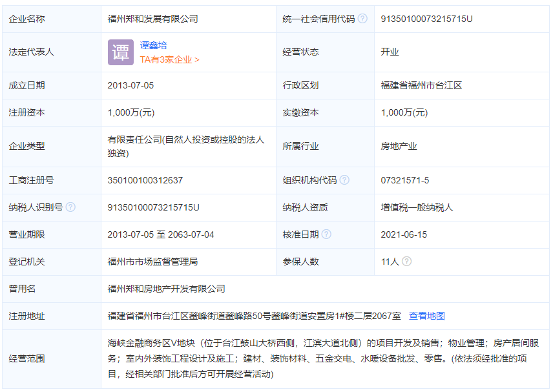Image resolution: width=553 pixels, height=392 pixels.
Task: Open the TA有3家企业 link
Action: pyautogui.click(x=170, y=59)
